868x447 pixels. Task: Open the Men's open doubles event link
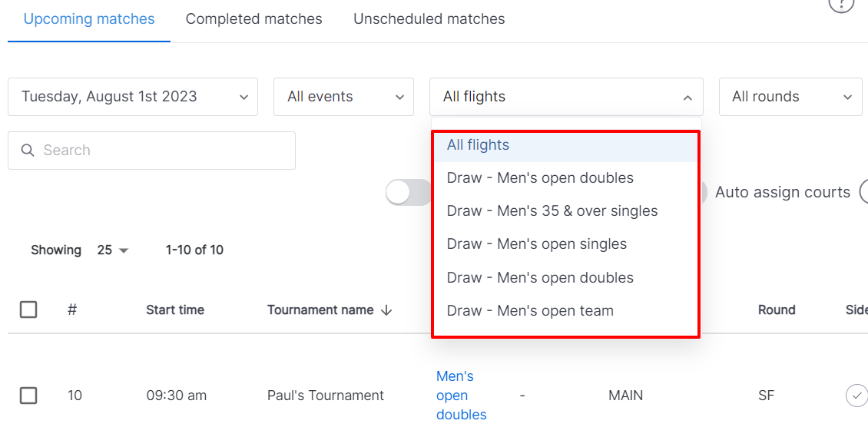461,396
